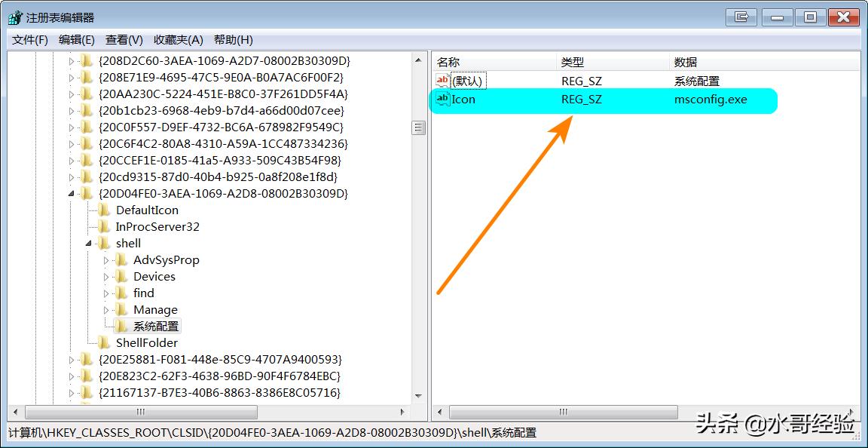The width and height of the screenshot is (868, 448).
Task: Collapse the {20D04FE0-3AEA-1069-A2D8-08002B30309D} key
Action: tap(71, 194)
